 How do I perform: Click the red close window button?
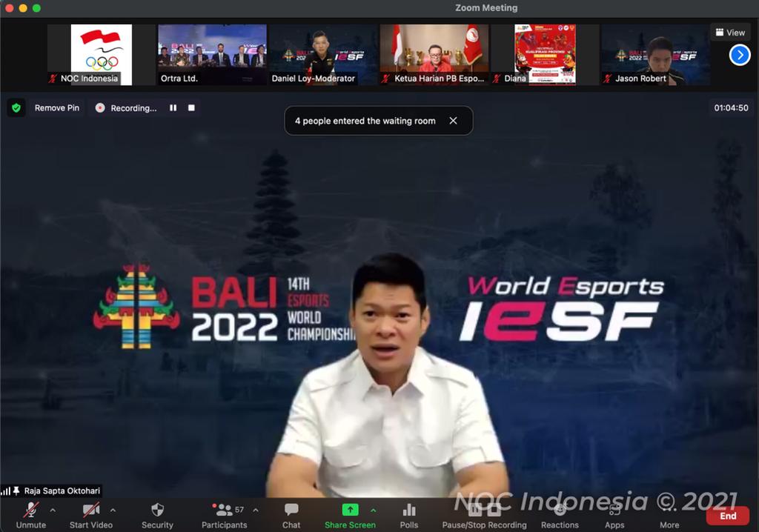tap(9, 7)
